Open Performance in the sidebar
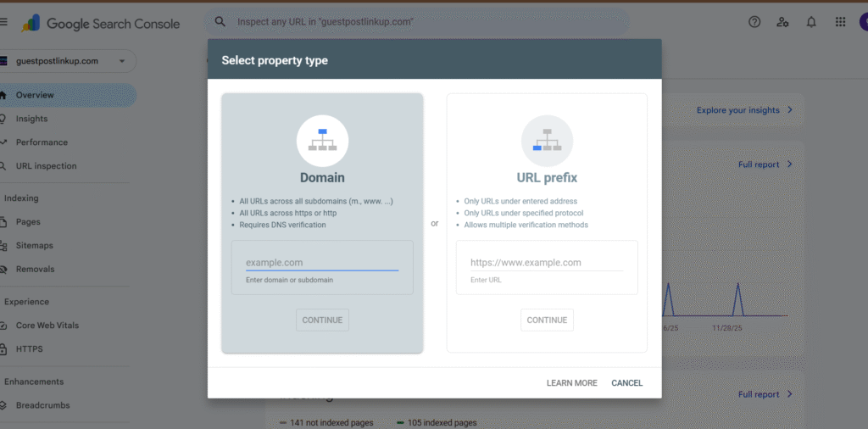 pos(42,142)
